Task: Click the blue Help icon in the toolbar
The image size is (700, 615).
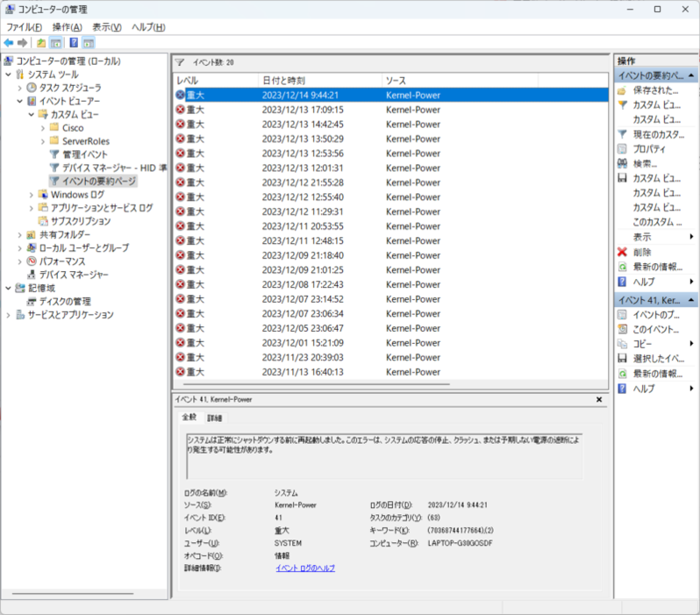Action: pyautogui.click(x=74, y=42)
